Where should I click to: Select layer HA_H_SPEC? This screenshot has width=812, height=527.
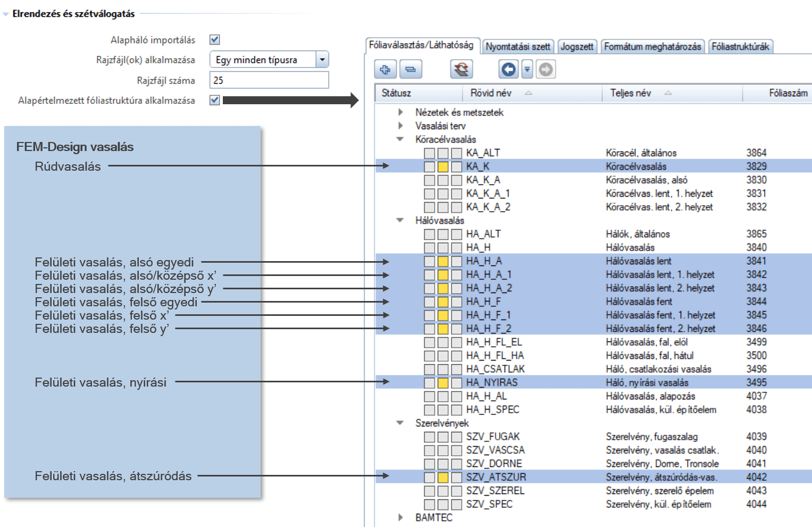(493, 409)
